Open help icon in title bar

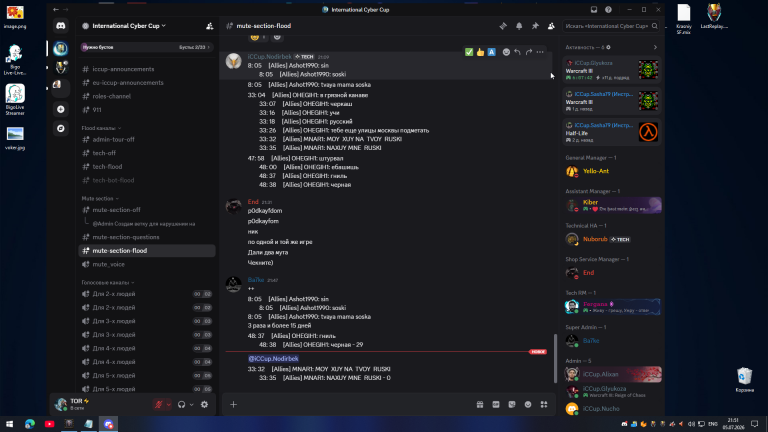pos(608,9)
